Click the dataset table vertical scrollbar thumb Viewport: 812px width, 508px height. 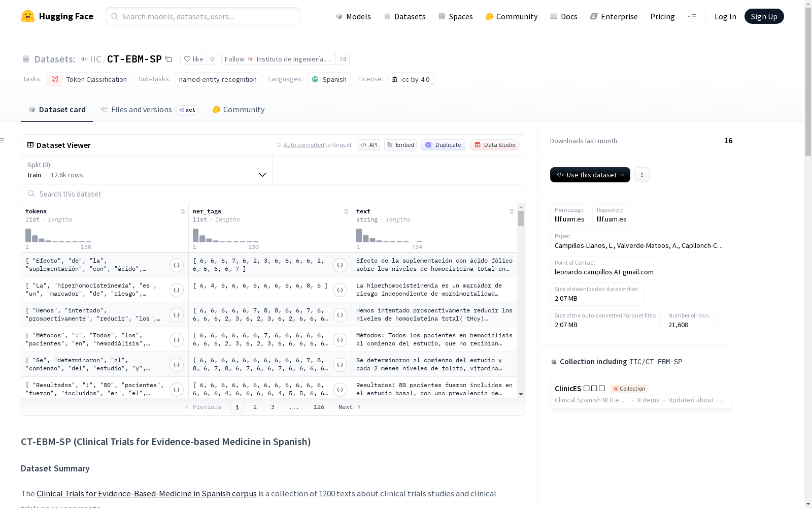tap(521, 218)
